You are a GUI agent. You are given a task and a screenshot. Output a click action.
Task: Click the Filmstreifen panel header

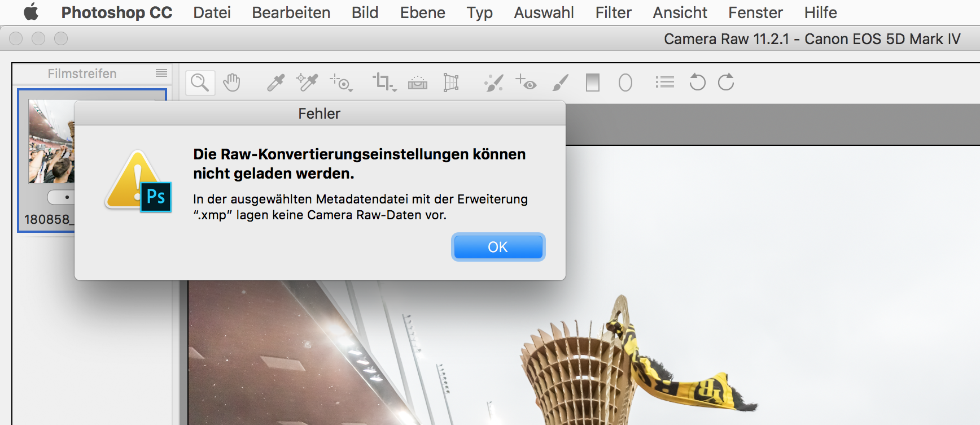pyautogui.click(x=82, y=73)
